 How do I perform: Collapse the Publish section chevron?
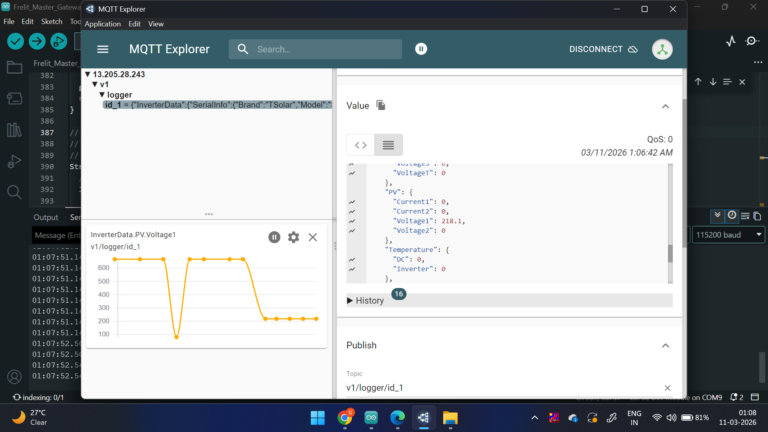(x=665, y=346)
